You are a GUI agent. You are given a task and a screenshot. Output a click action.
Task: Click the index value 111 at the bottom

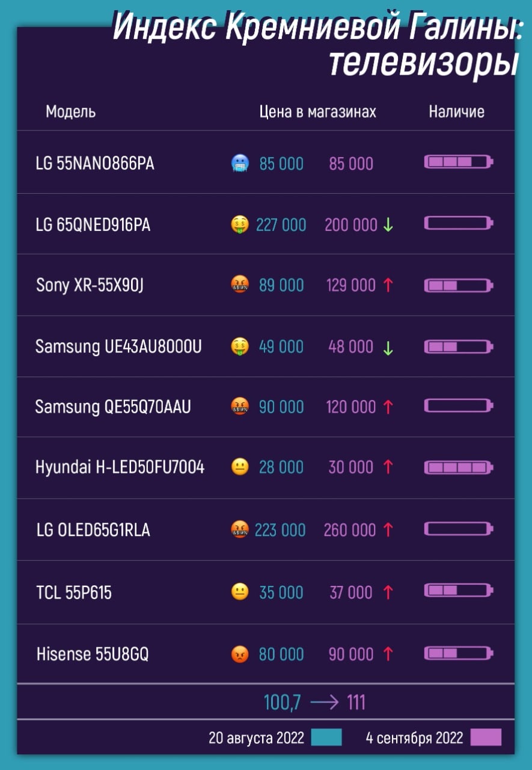click(x=356, y=702)
